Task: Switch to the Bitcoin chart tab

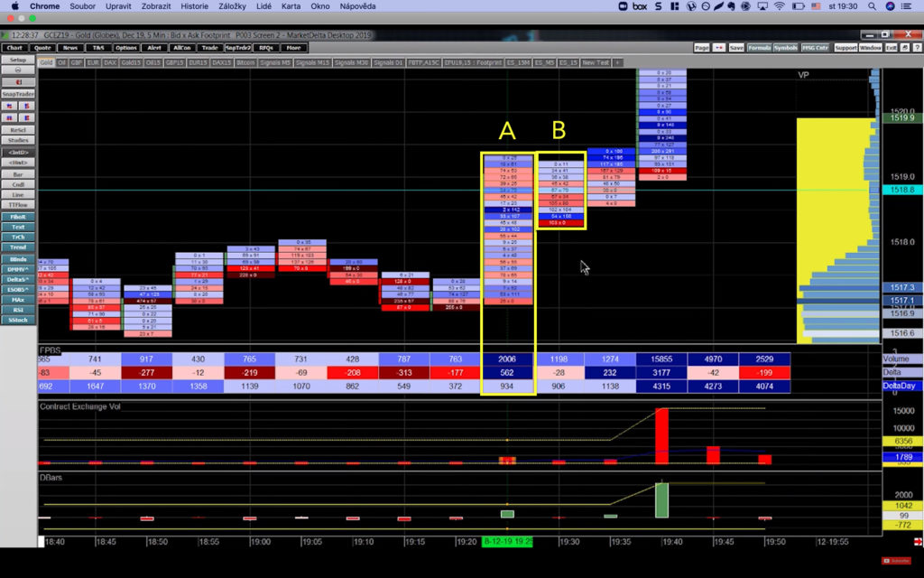Action: [x=245, y=62]
